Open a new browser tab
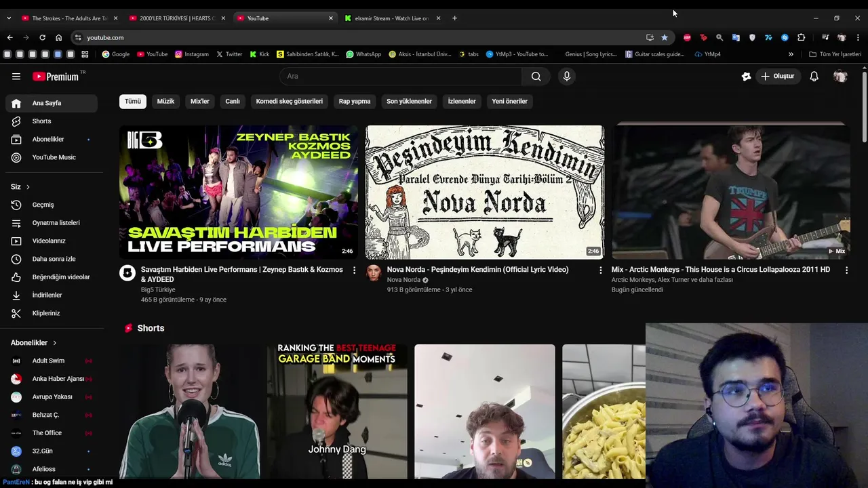This screenshot has height=488, width=868. 454,18
